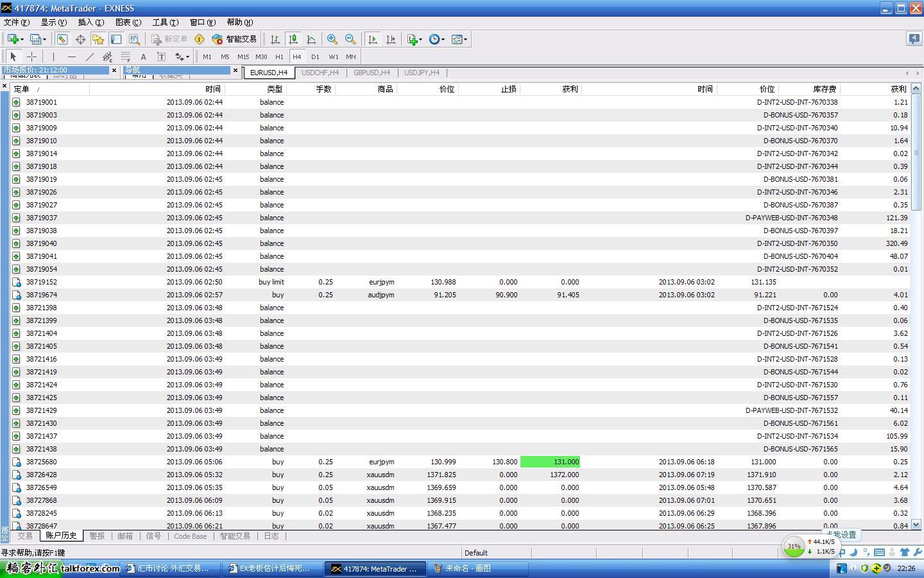Image resolution: width=924 pixels, height=578 pixels.
Task: Open the 图表 menu
Action: pyautogui.click(x=128, y=22)
